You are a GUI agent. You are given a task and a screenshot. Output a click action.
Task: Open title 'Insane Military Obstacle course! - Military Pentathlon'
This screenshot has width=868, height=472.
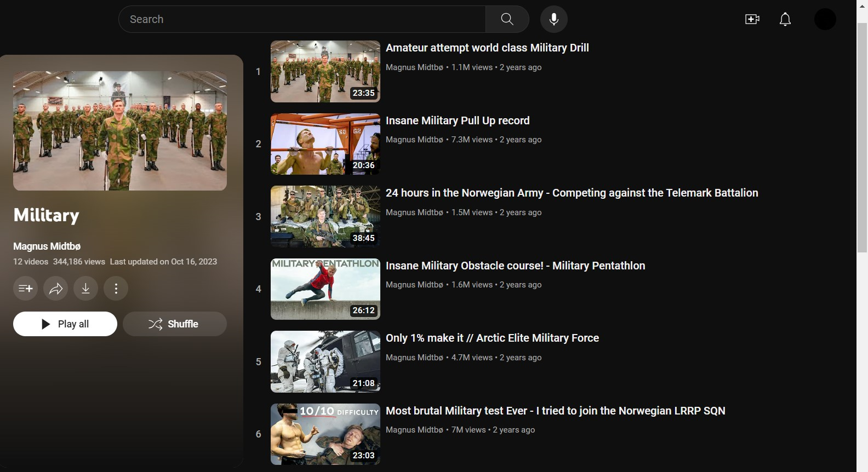516,266
